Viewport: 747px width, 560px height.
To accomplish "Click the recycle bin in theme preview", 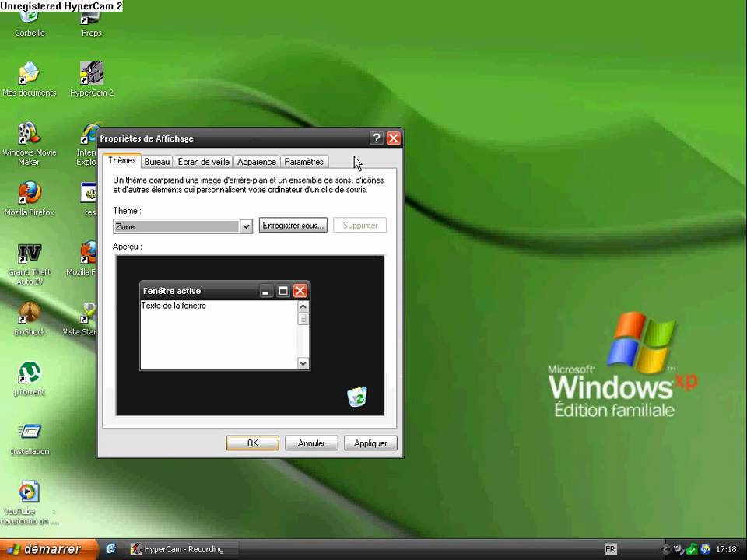I will click(x=357, y=397).
